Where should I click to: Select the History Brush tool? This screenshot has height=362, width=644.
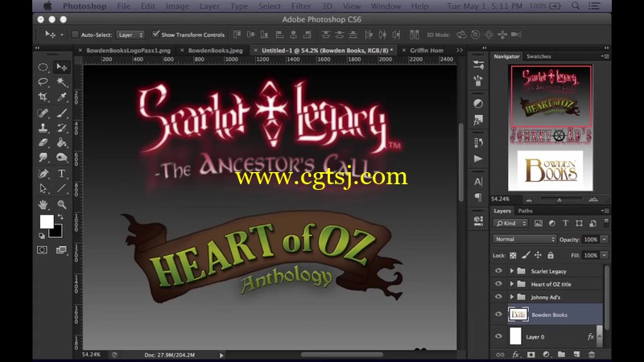pyautogui.click(x=62, y=128)
